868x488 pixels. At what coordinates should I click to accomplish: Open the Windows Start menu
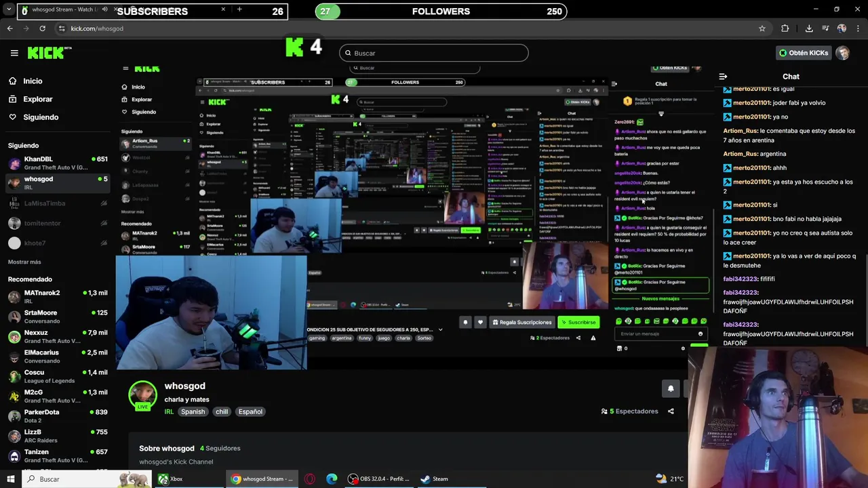tap(11, 479)
